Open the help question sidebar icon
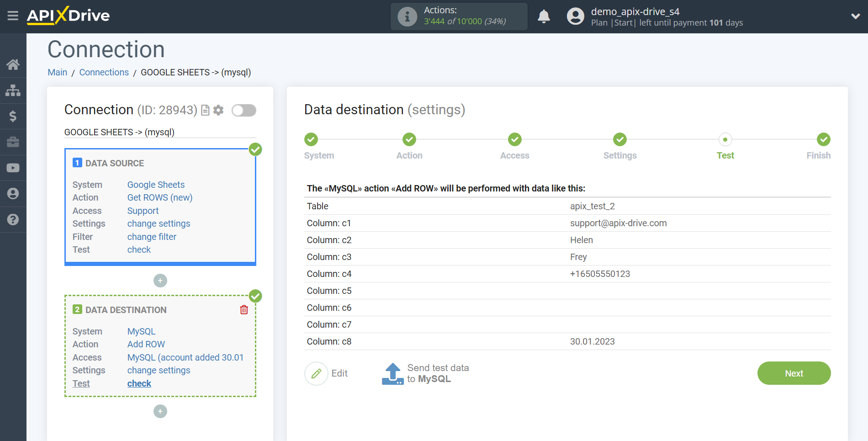868x441 pixels. (x=13, y=220)
